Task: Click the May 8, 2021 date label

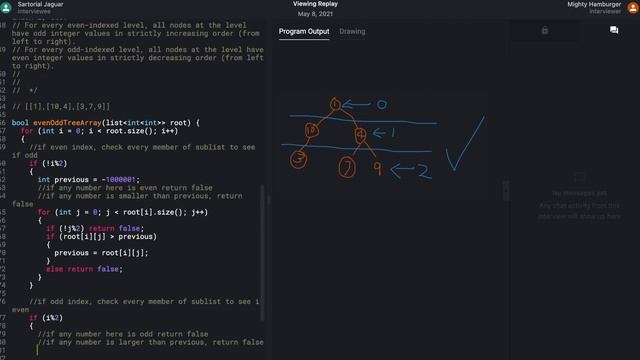Action: (x=315, y=14)
